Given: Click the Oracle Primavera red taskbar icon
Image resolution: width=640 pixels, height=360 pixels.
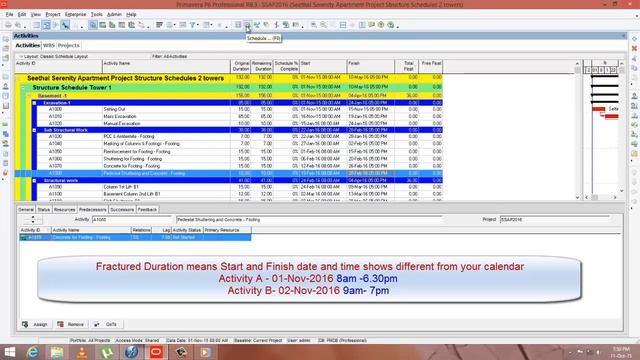Looking at the screenshot, I should [156, 352].
